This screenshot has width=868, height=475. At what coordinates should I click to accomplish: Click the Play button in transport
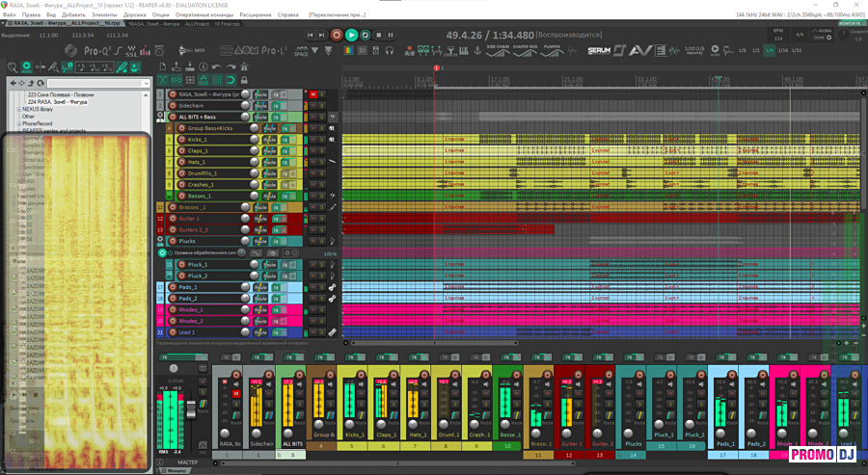(x=351, y=35)
